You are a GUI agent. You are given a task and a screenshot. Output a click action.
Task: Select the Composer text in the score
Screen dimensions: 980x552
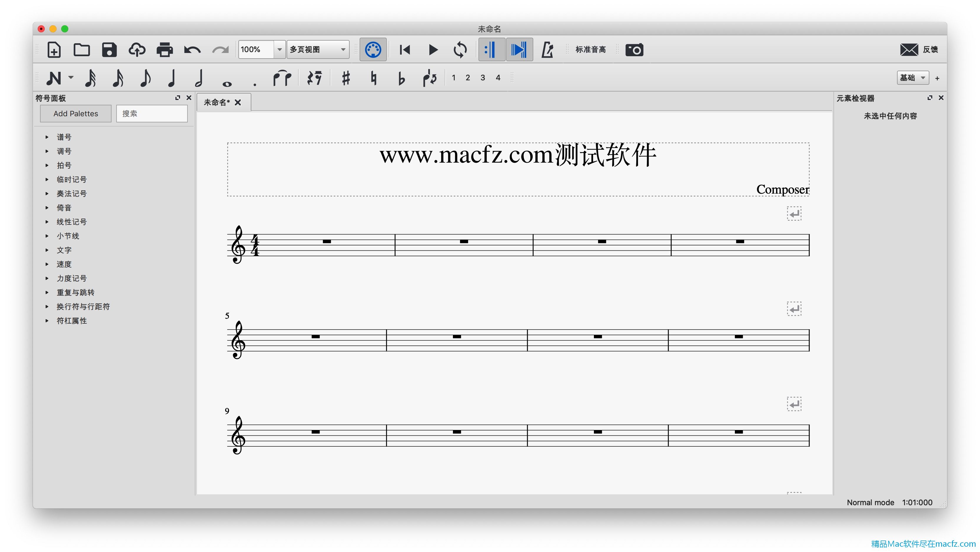pos(782,189)
